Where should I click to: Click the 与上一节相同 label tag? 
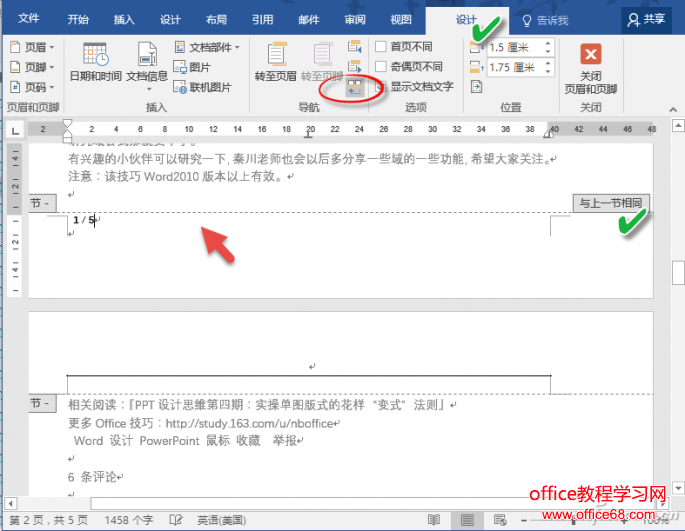[611, 203]
